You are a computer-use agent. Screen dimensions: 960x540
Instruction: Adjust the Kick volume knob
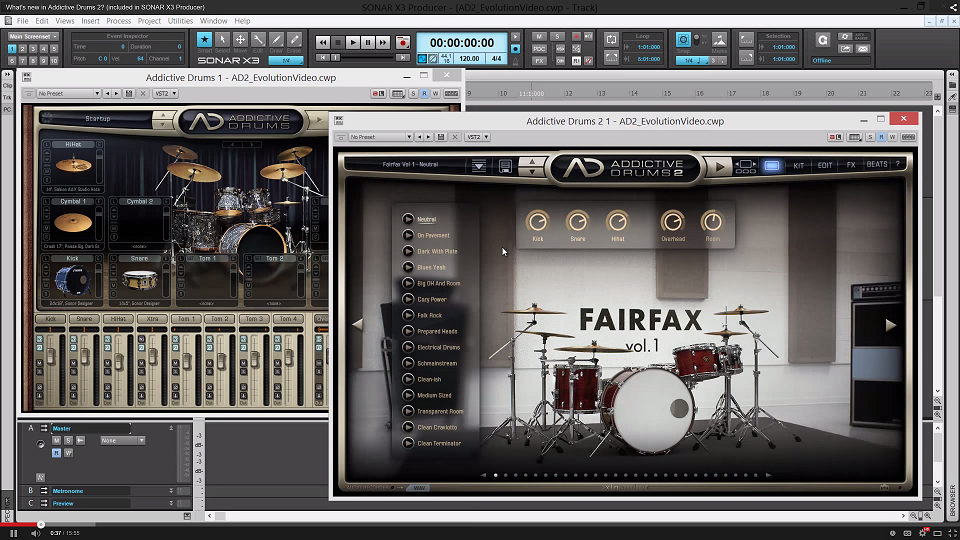pyautogui.click(x=538, y=221)
